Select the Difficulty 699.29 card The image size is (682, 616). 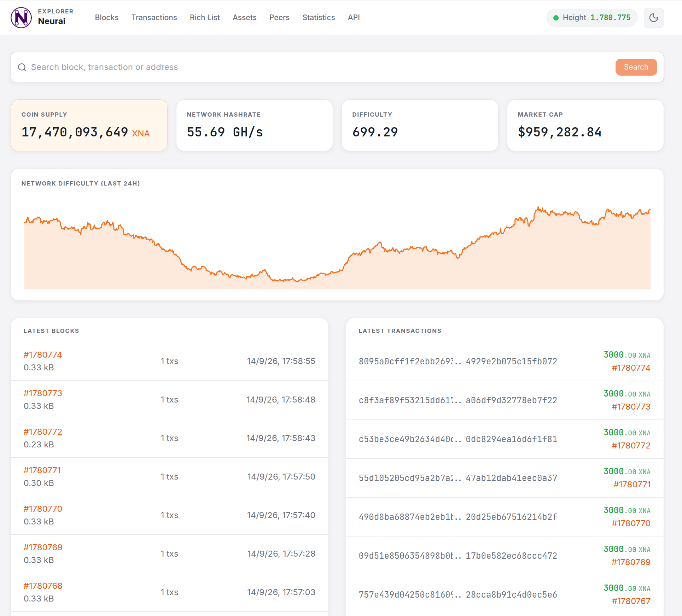[420, 125]
